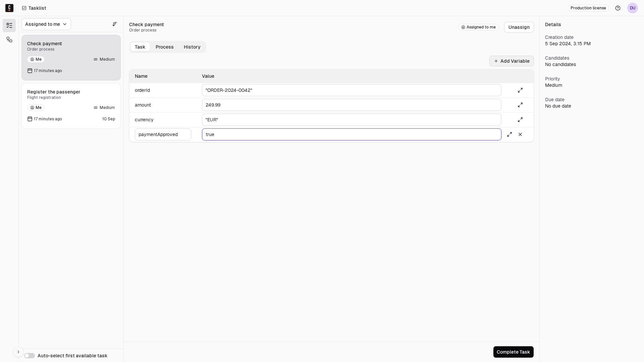
Task: Select the Register the passenger task card
Action: 71,106
